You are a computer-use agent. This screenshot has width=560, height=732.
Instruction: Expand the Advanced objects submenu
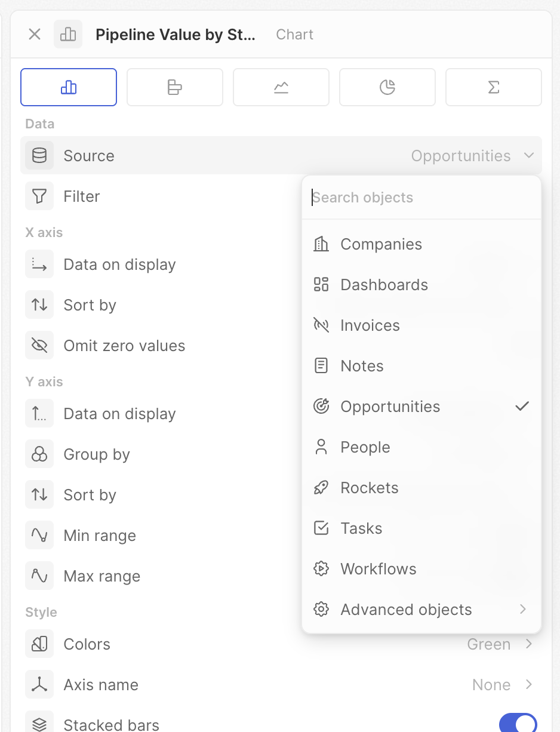click(x=421, y=610)
